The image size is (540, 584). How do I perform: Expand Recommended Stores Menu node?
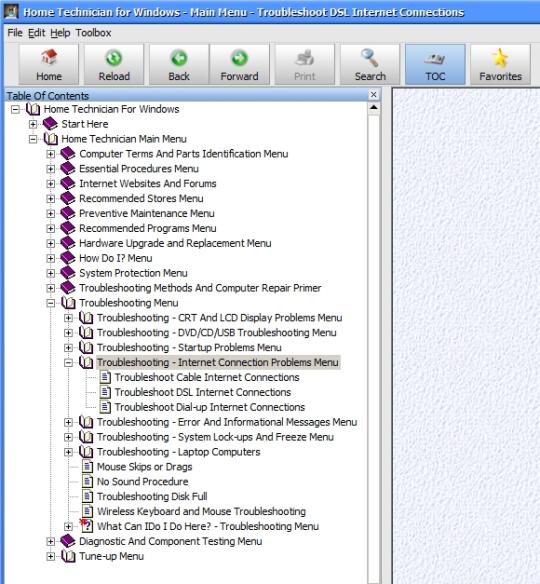click(x=51, y=199)
